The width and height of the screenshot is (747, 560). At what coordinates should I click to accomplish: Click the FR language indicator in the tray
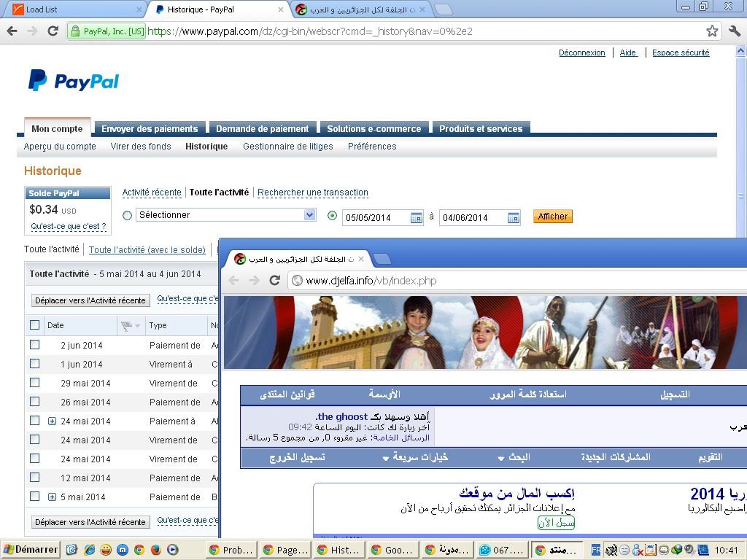point(595,550)
